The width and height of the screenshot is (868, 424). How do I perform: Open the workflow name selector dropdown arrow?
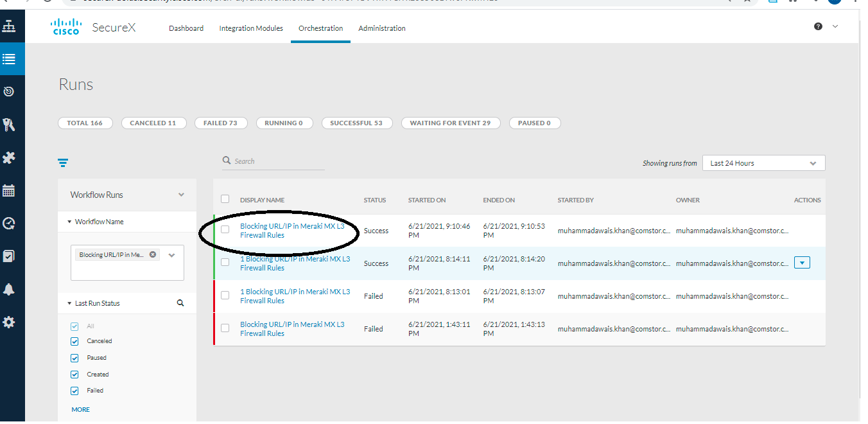pyautogui.click(x=171, y=255)
